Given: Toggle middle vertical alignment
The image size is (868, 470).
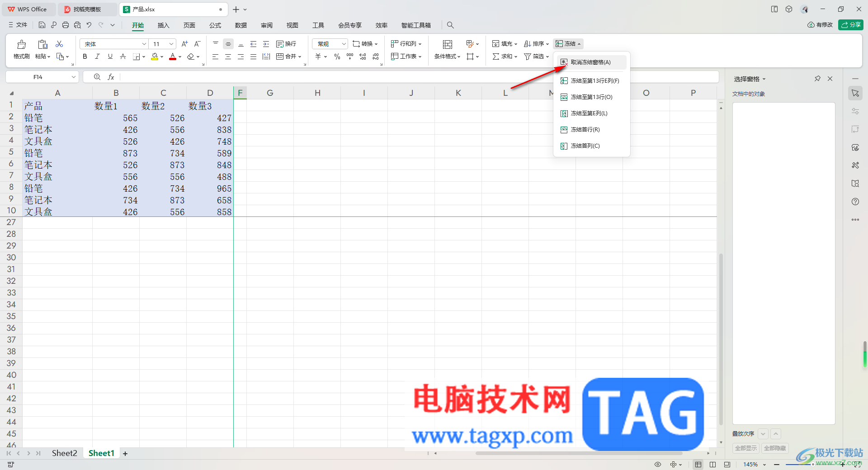Looking at the screenshot, I should [228, 44].
